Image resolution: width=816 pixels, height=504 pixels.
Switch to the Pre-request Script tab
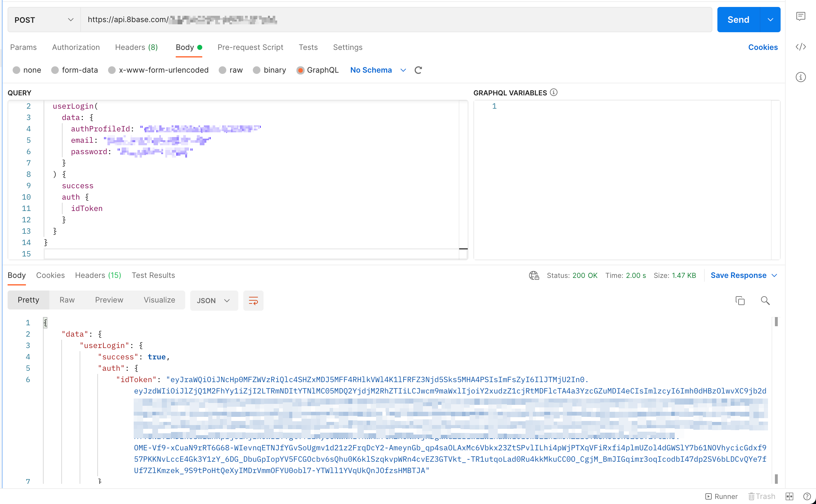click(x=250, y=47)
